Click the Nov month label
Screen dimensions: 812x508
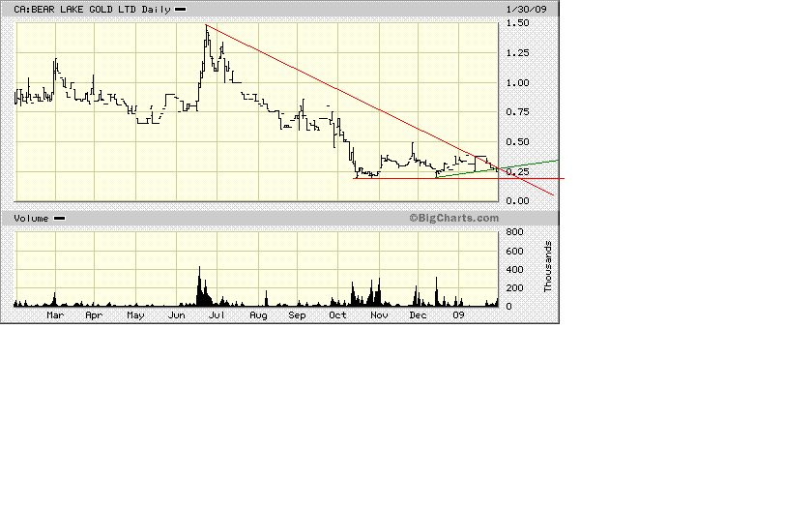click(379, 315)
